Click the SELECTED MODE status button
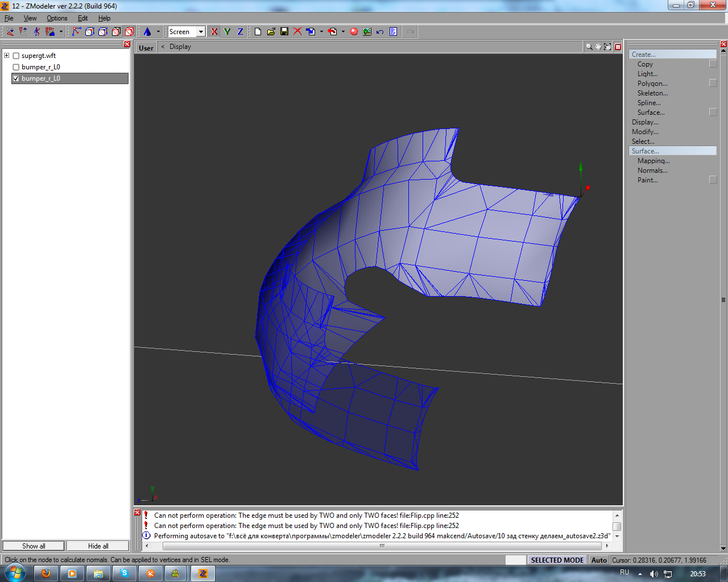This screenshot has width=728, height=582. click(557, 560)
